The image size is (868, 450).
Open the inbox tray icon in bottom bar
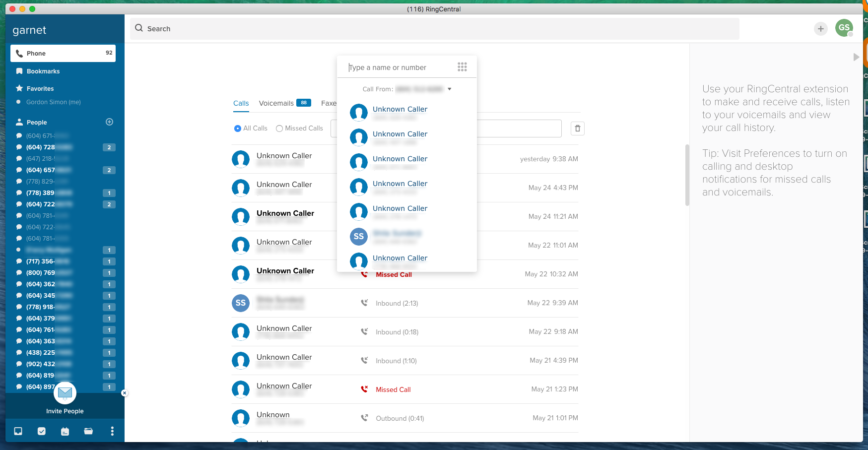click(x=18, y=431)
